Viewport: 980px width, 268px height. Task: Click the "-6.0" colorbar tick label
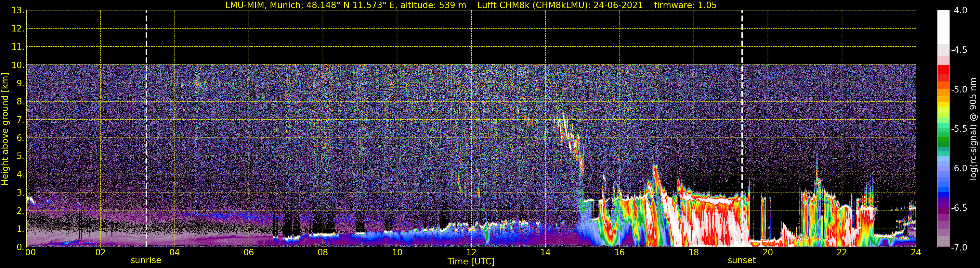[x=959, y=168]
